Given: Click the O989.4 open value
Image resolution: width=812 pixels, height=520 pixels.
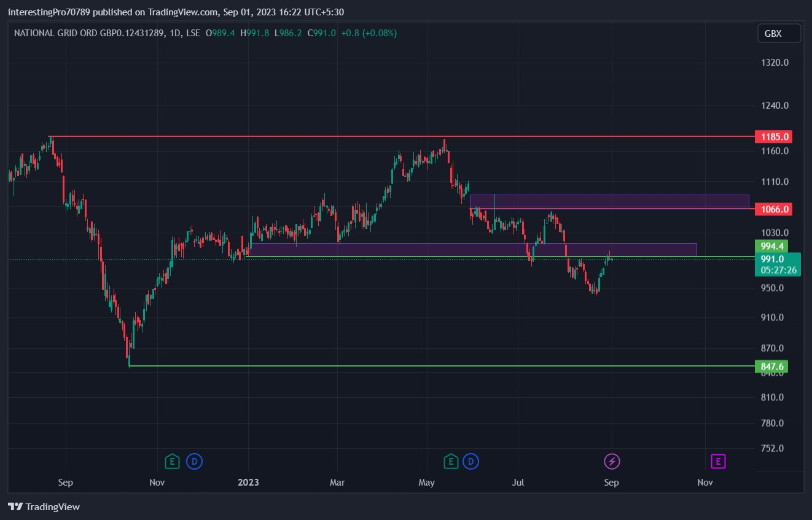Looking at the screenshot, I should pos(220,33).
